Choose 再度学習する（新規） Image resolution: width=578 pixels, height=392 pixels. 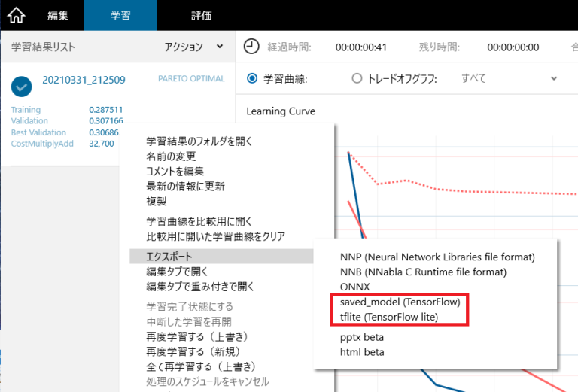click(194, 351)
